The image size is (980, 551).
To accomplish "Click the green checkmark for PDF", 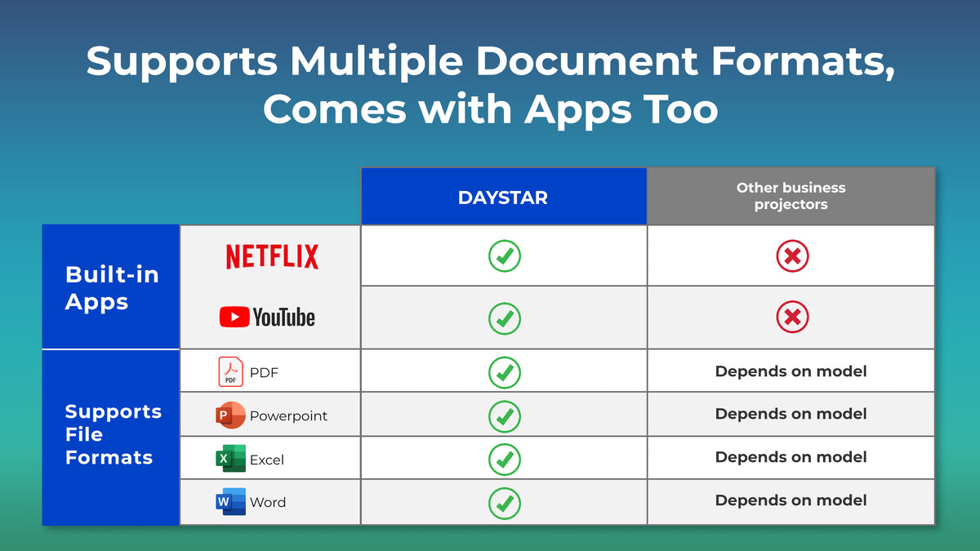I will click(x=504, y=372).
